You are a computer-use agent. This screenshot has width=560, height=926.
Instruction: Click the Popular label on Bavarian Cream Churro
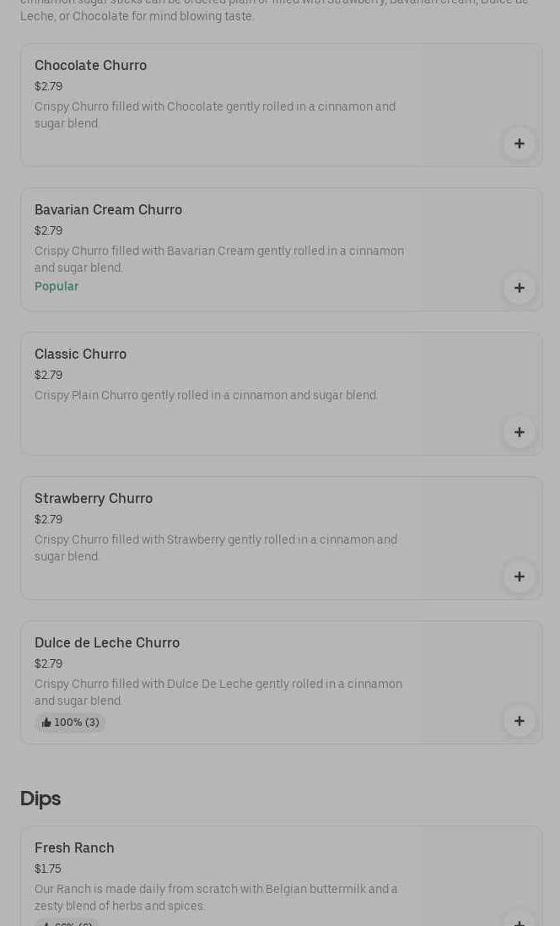pos(57,287)
